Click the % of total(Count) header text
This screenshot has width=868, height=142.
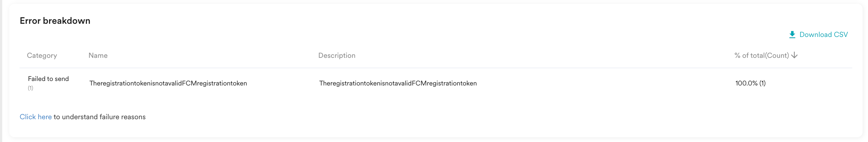tap(762, 56)
